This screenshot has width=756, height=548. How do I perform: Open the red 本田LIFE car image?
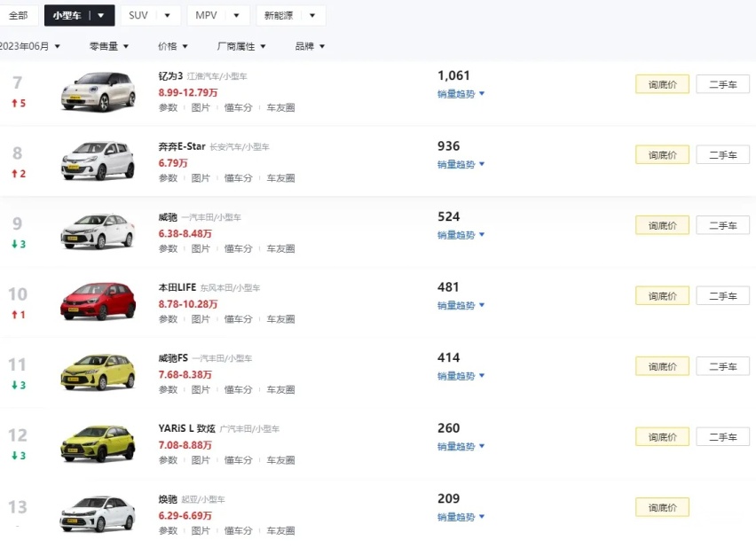(98, 301)
